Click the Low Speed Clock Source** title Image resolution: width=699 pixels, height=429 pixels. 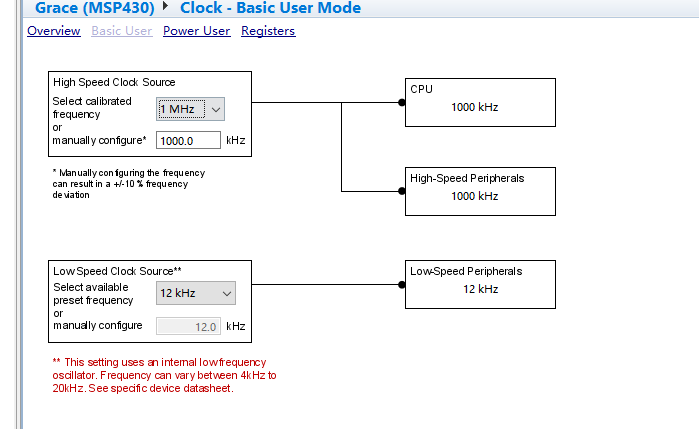[x=117, y=271]
